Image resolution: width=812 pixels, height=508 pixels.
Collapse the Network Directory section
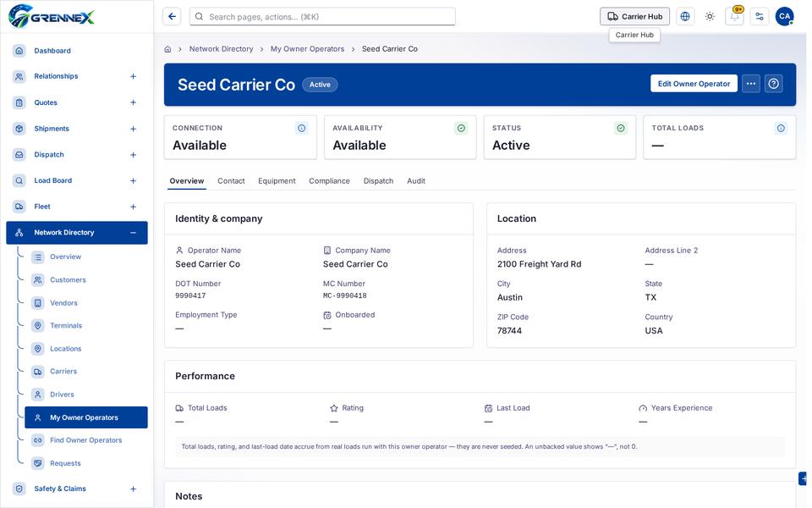click(x=133, y=233)
